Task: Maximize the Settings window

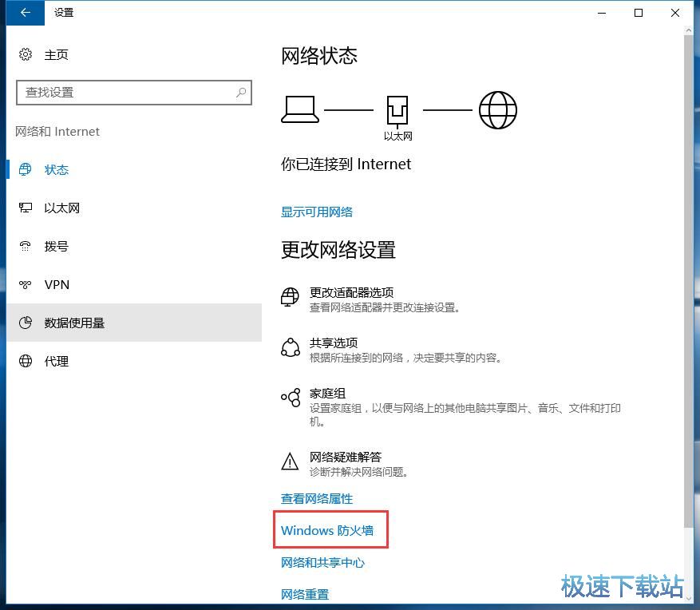Action: (x=639, y=13)
